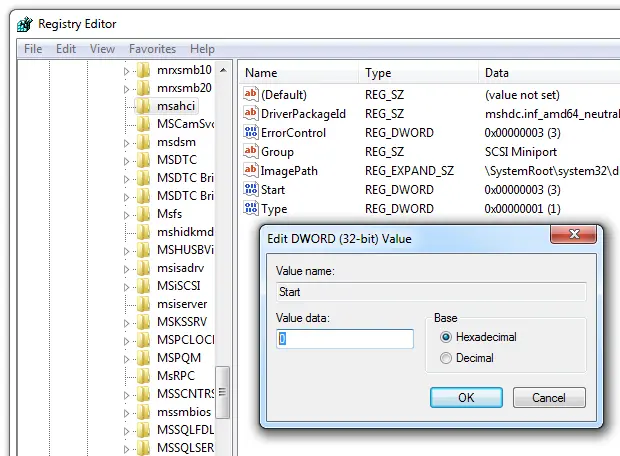The height and width of the screenshot is (456, 620).
Task: Expand the MsRPC tree node
Action: 127,374
